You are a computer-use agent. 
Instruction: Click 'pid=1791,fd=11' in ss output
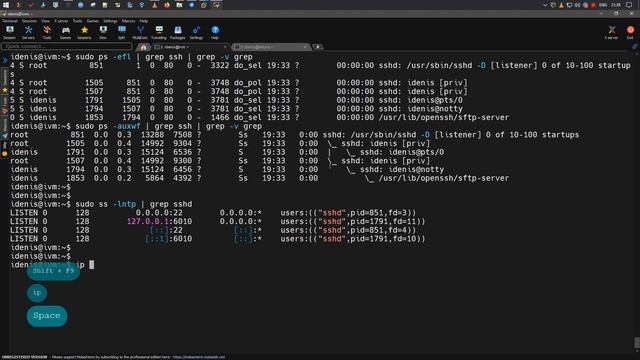tap(384, 222)
